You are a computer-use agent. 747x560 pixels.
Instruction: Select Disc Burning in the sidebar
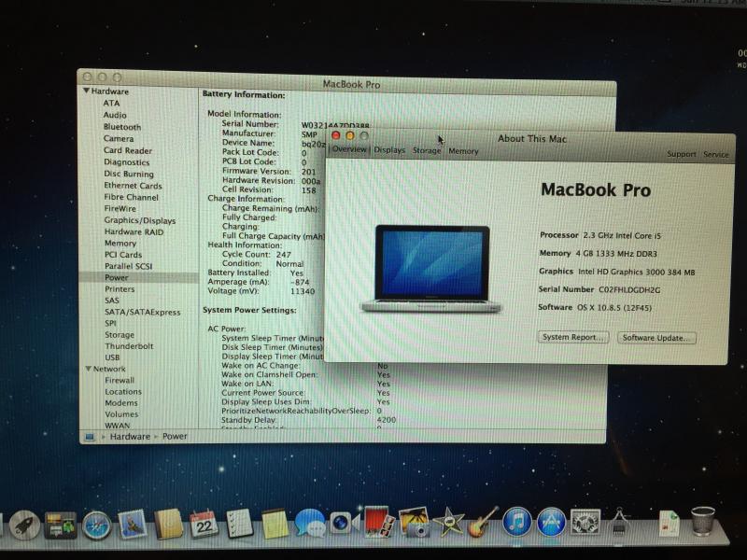[129, 174]
